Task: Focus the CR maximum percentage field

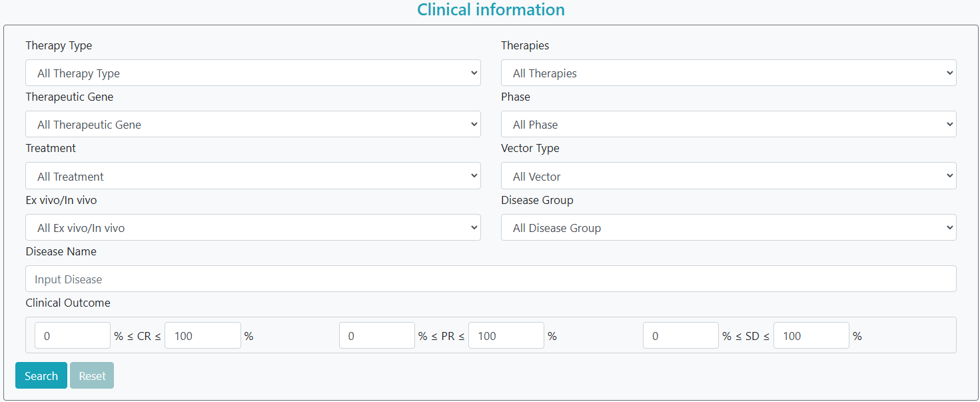Action: [203, 335]
